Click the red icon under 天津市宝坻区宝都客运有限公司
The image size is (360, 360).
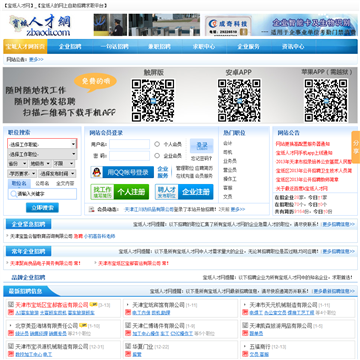pyautogui.click(x=10, y=312)
